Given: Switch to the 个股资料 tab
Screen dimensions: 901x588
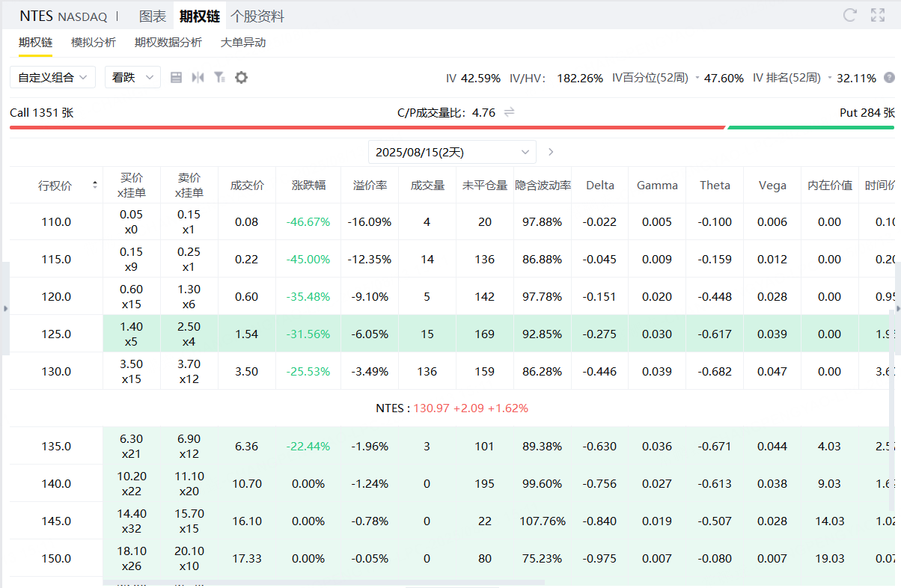Looking at the screenshot, I should 257,16.
